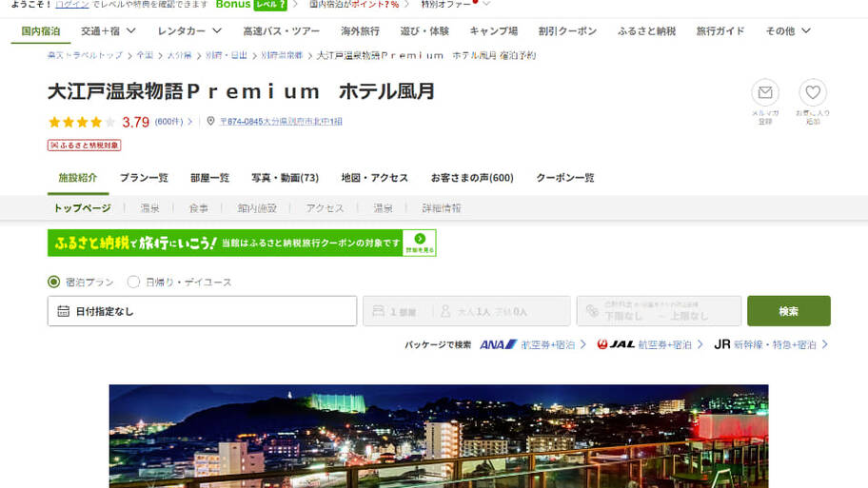Screen dimensions: 868x488
Task: Click the calendar icon in date field
Action: point(63,311)
